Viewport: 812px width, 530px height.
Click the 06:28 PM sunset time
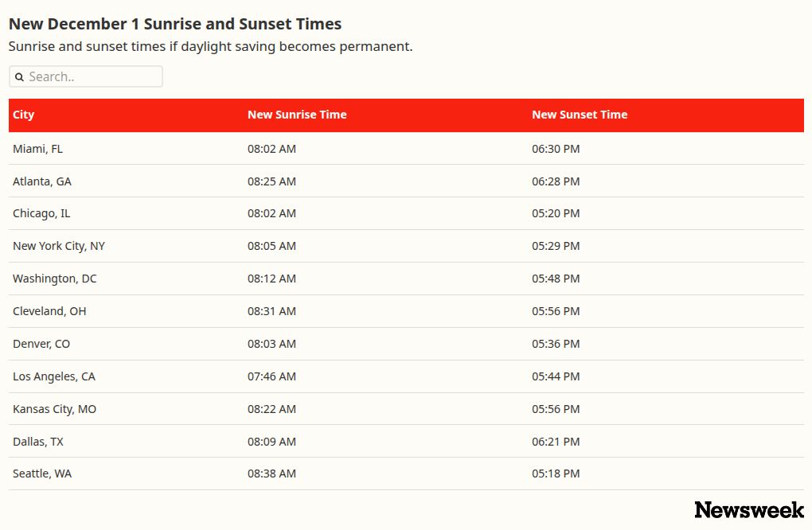(x=556, y=181)
